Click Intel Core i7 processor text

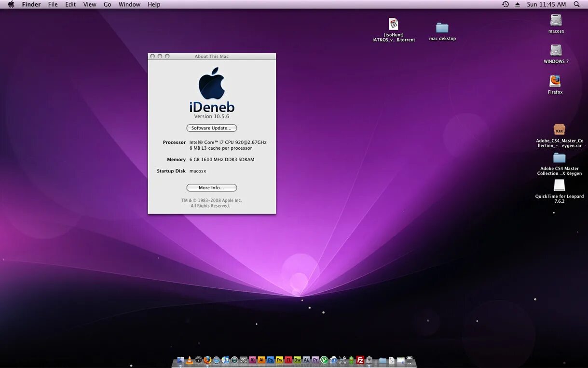(x=228, y=142)
